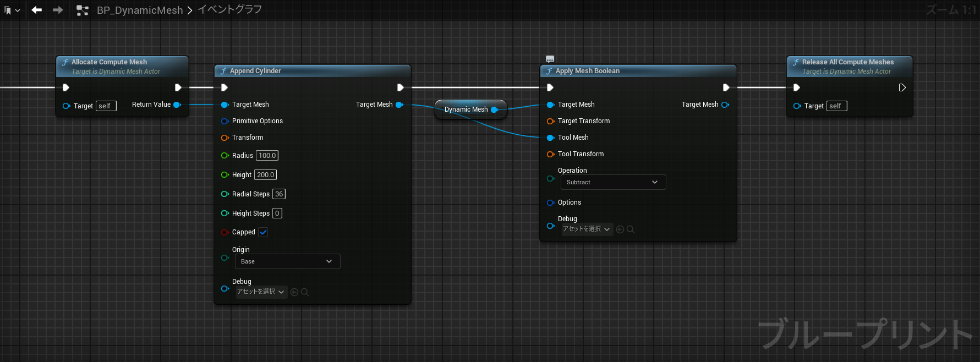Click Apply Mesh Boolean Debug pin
The height and width of the screenshot is (362, 980).
click(551, 226)
